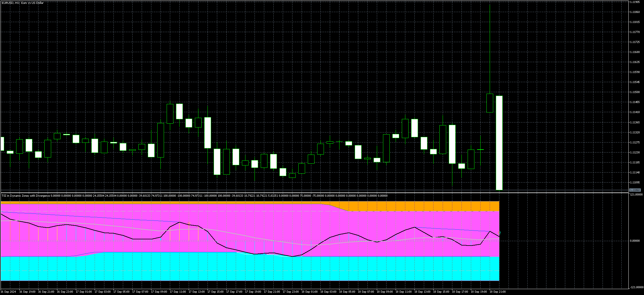The width and height of the screenshot is (644, 295).
Task: Click the 1.11815 price scale label
Action: (x=635, y=22)
